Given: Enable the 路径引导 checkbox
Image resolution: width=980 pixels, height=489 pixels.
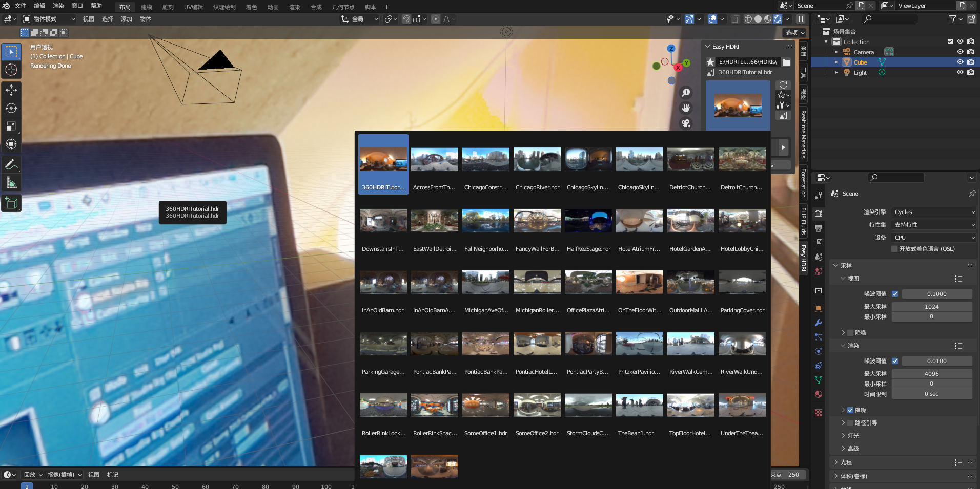Looking at the screenshot, I should (850, 423).
